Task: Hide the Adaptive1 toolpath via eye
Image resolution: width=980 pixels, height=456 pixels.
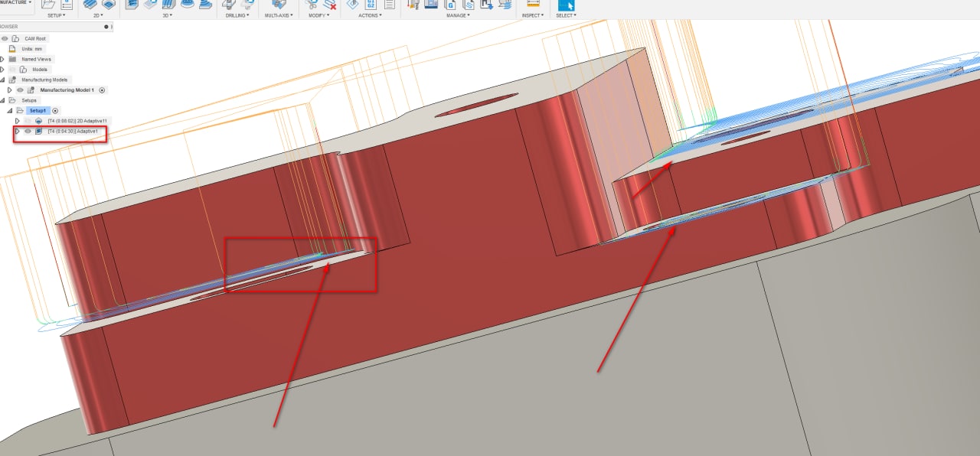Action: 28,132
